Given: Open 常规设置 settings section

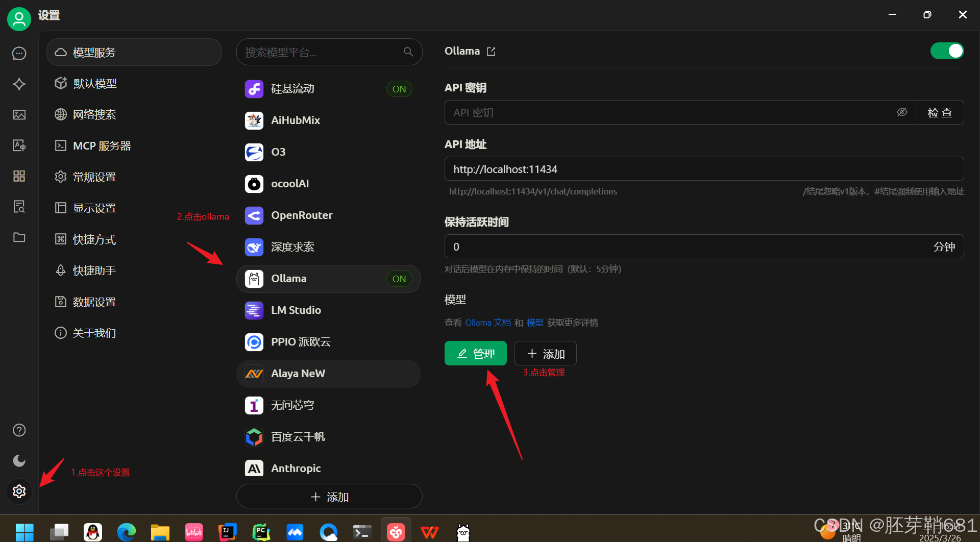Looking at the screenshot, I should [134, 177].
